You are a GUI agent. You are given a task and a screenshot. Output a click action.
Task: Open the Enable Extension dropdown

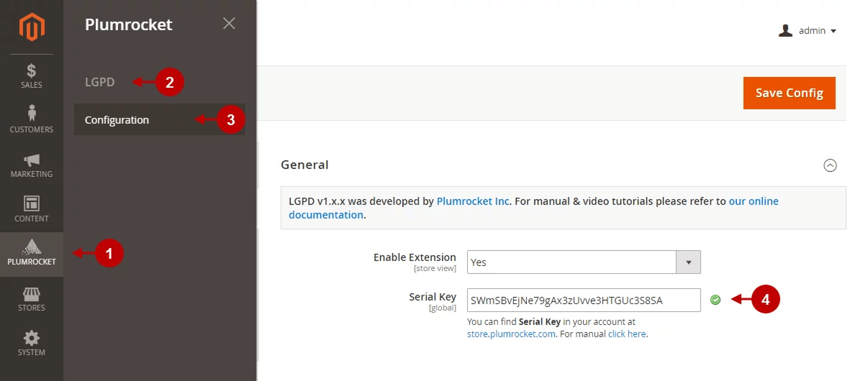[584, 262]
